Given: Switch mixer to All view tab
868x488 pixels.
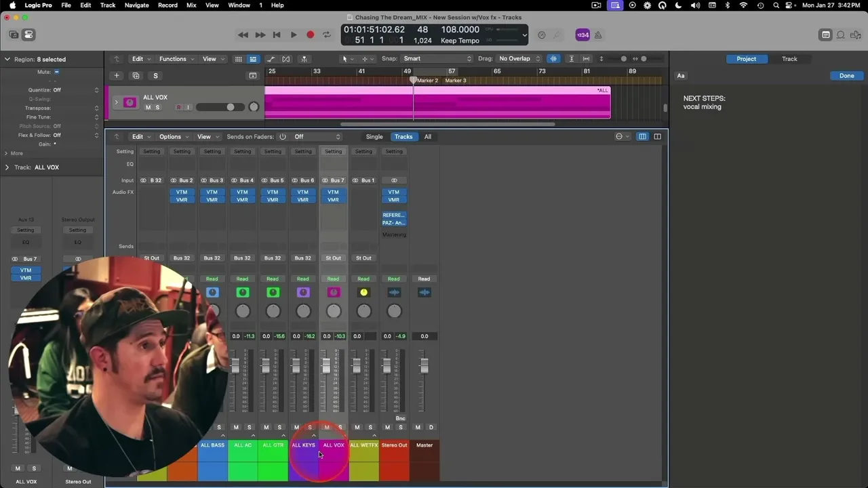Looking at the screenshot, I should (427, 136).
